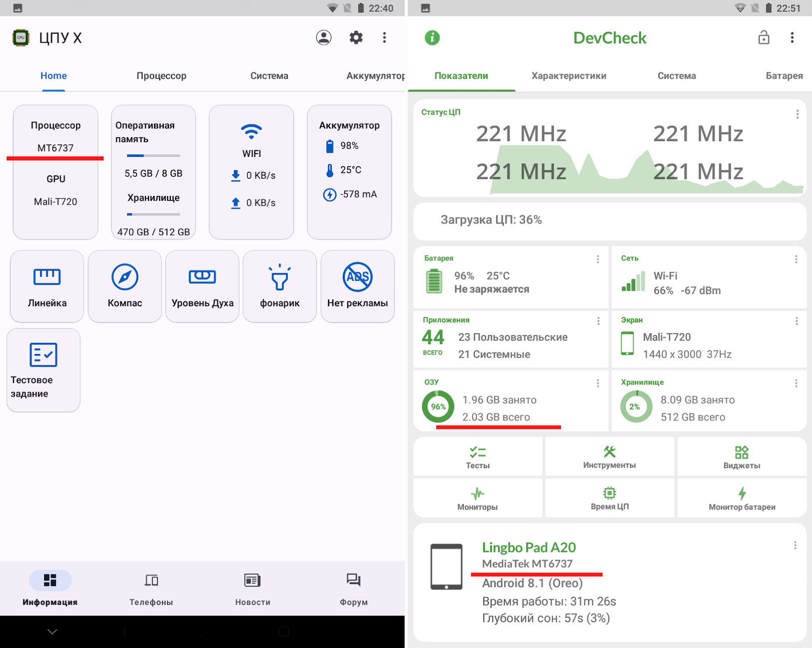Turn on the flashlight (фонарик)

(x=280, y=286)
